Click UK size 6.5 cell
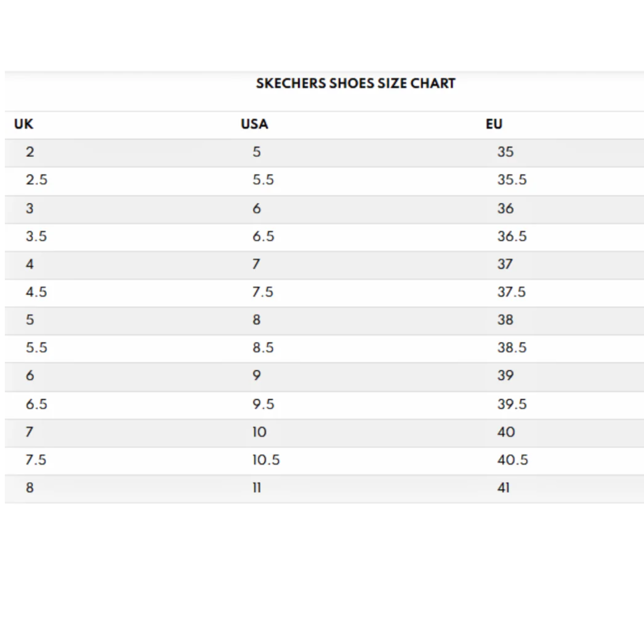The image size is (644, 644). click(36, 404)
